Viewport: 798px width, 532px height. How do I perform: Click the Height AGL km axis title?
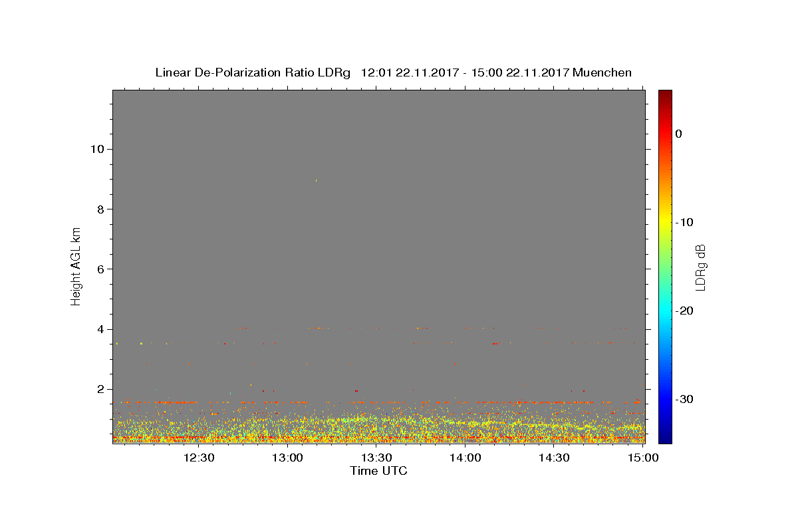(76, 265)
